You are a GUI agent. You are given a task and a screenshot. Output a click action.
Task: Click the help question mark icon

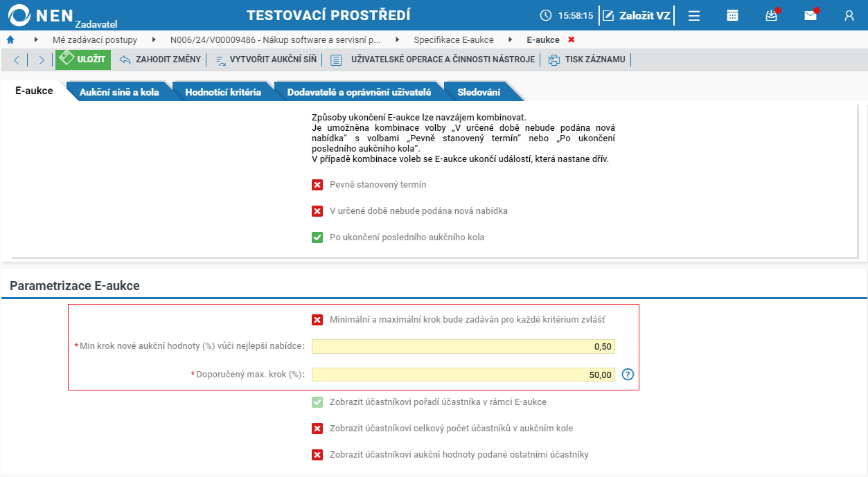click(628, 375)
